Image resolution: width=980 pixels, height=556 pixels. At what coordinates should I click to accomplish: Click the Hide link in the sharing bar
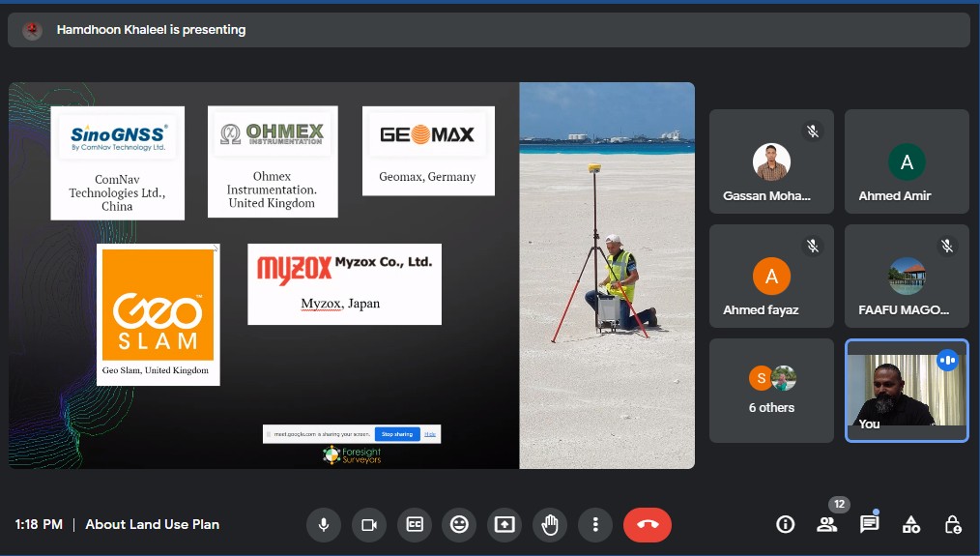pos(430,434)
